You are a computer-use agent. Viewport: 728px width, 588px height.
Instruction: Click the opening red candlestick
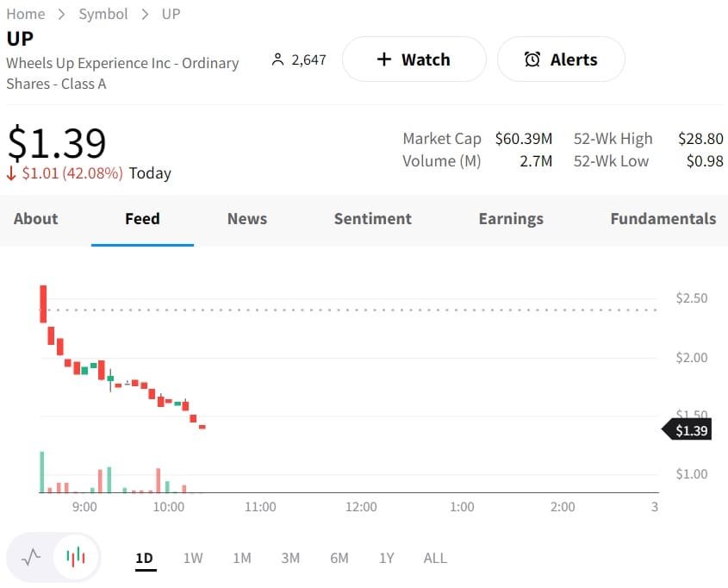tap(43, 303)
